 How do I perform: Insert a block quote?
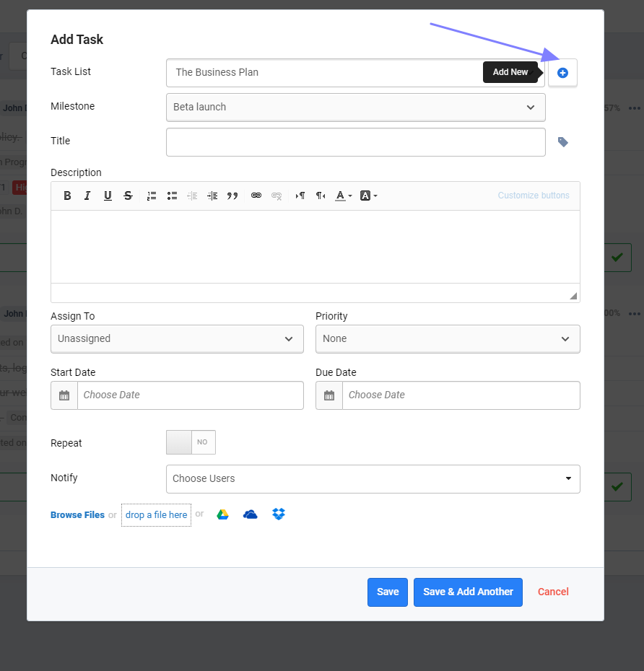click(x=232, y=196)
